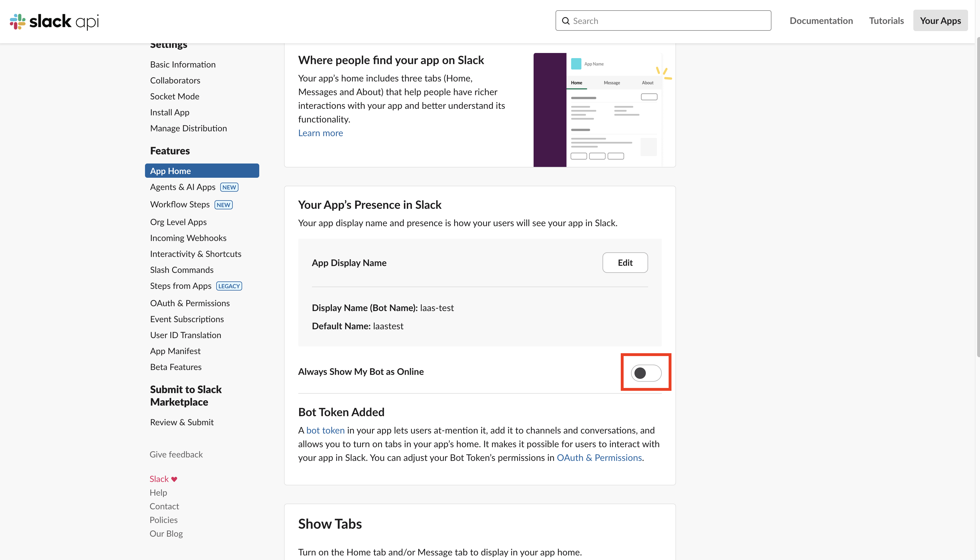
Task: Open Steps from Apps page
Action: (180, 286)
